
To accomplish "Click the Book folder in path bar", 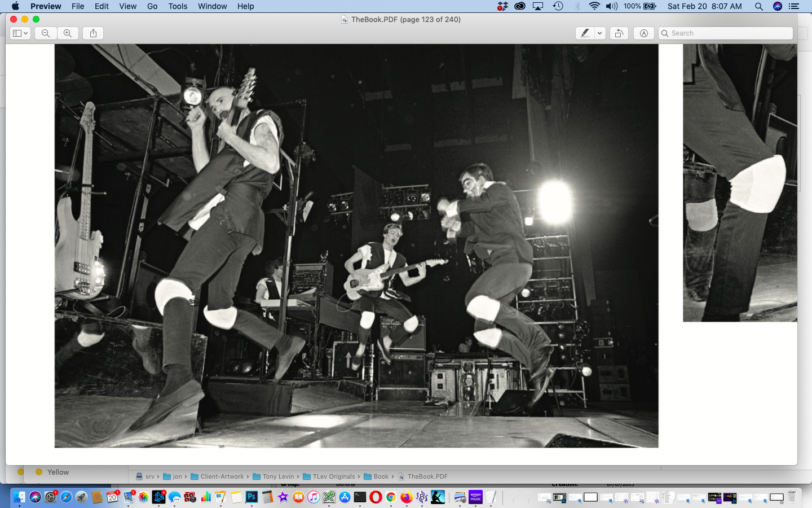I will (376, 476).
